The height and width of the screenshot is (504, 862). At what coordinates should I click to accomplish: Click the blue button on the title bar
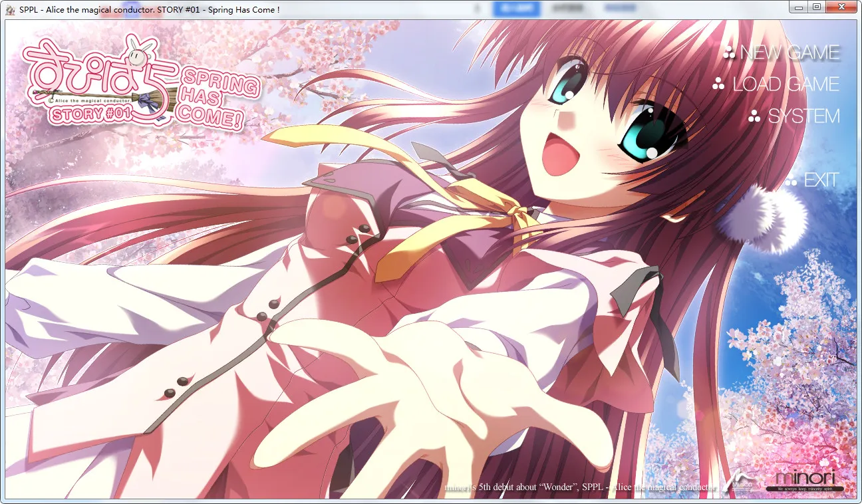(517, 7)
